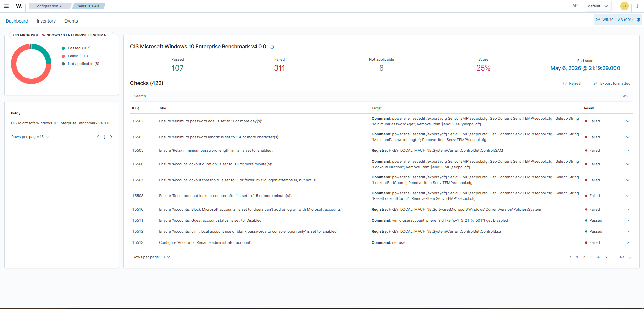644x309 pixels.
Task: Switch to the Events tab
Action: point(71,21)
